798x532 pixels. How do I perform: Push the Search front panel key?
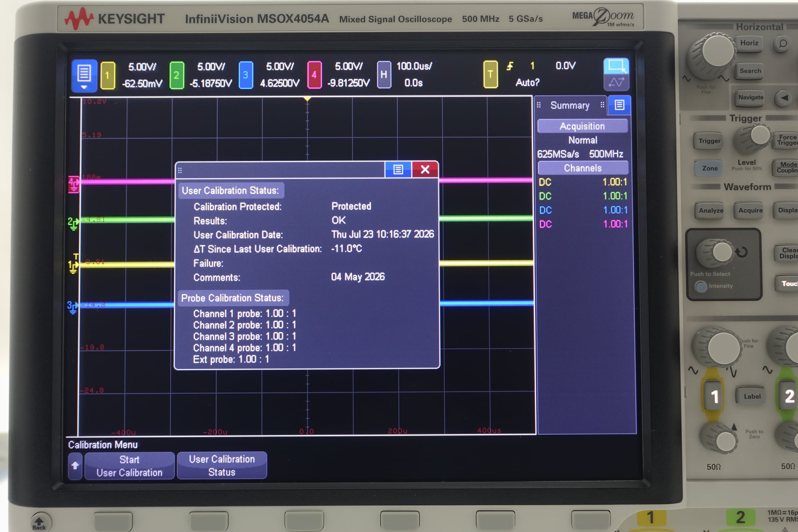pos(750,71)
